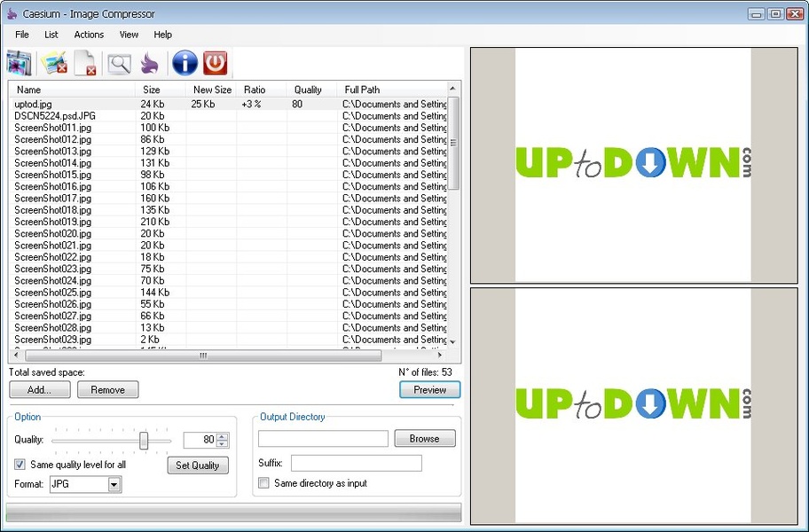
Task: Open the Format JPG dropdown
Action: [x=114, y=484]
